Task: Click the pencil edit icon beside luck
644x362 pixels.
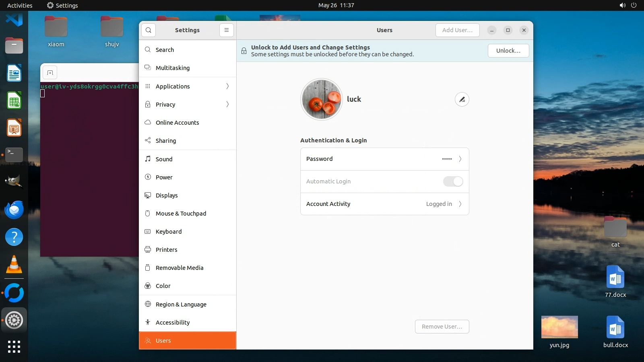Action: [462, 99]
